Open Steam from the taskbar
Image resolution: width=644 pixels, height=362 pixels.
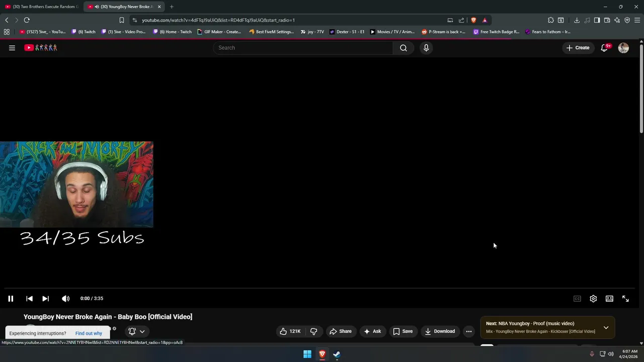pos(337,354)
